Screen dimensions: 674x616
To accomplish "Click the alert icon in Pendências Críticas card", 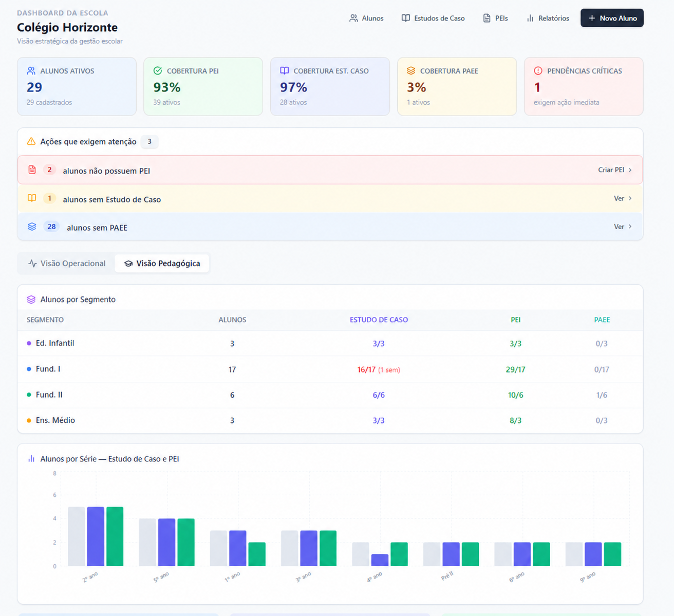I will pyautogui.click(x=538, y=71).
